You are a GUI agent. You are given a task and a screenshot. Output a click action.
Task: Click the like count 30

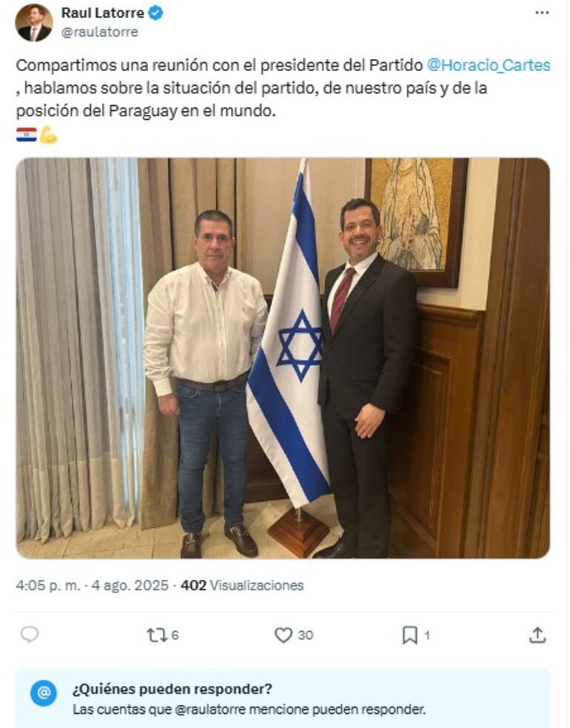click(x=306, y=635)
